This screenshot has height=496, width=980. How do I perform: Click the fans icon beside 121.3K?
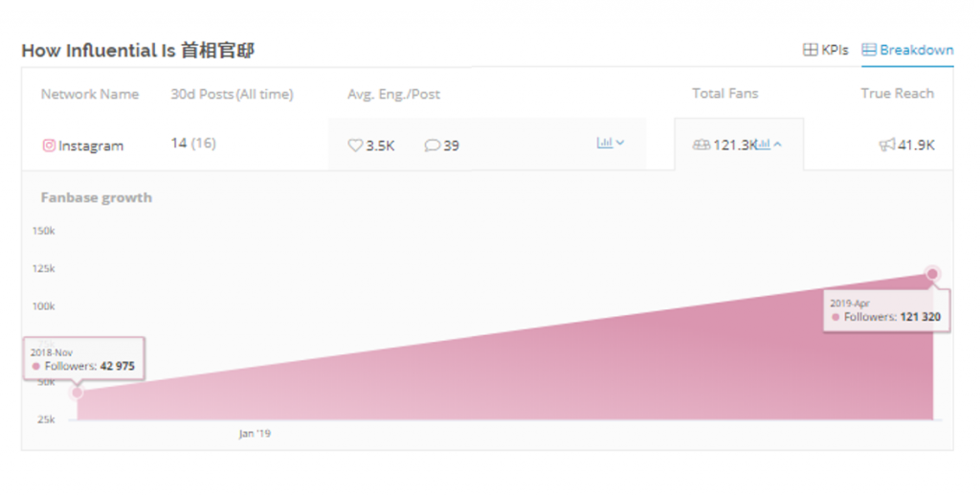point(701,145)
